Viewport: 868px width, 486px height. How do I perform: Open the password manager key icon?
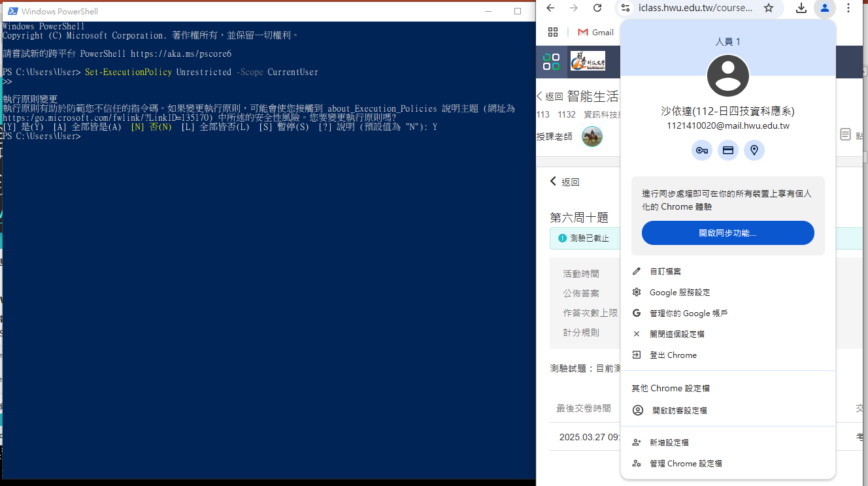tap(702, 150)
